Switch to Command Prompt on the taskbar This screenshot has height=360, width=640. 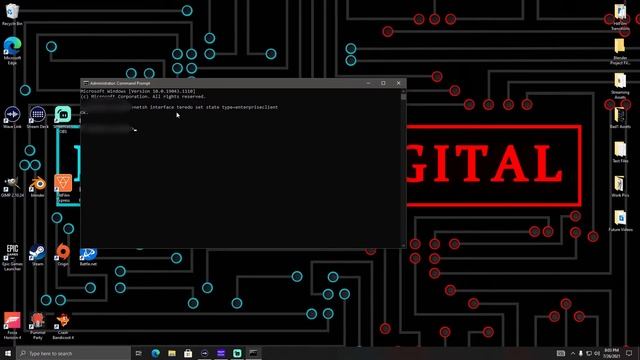253,353
